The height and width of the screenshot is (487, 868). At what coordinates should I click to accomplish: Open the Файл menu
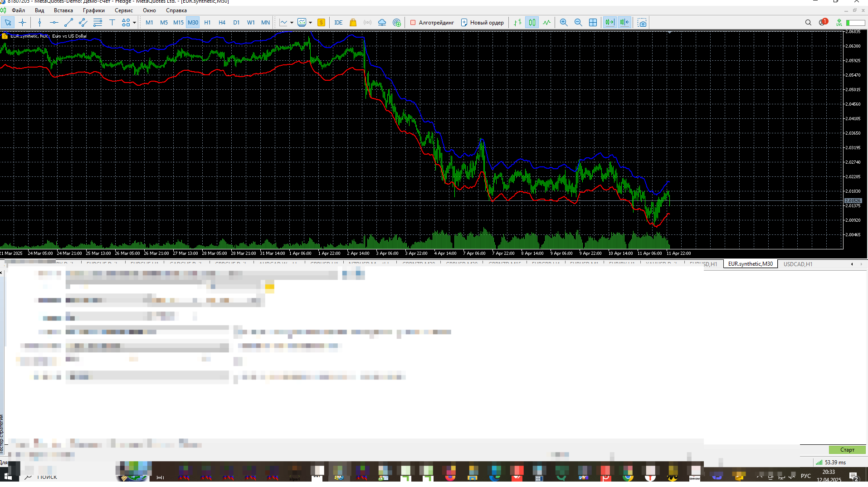tap(18, 10)
